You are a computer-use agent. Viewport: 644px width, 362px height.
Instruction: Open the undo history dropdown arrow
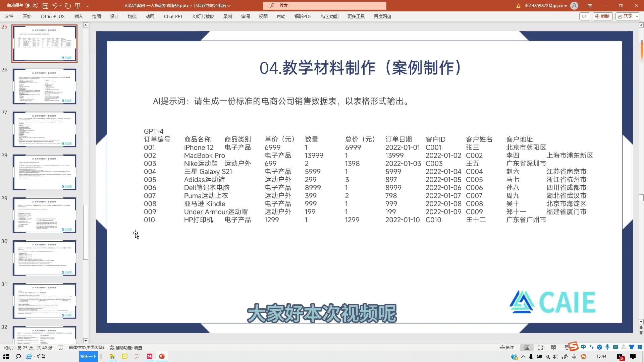pos(60,6)
